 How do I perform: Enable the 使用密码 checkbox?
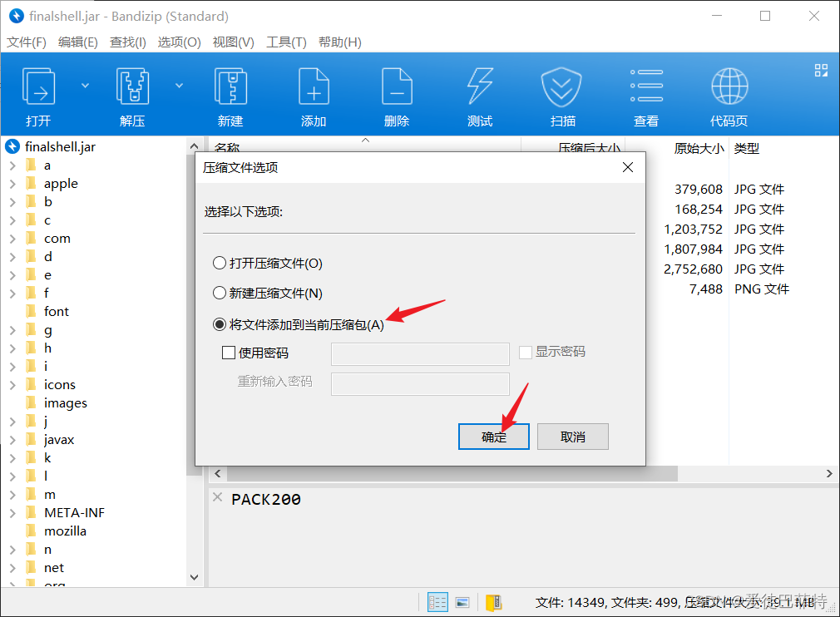tap(229, 353)
